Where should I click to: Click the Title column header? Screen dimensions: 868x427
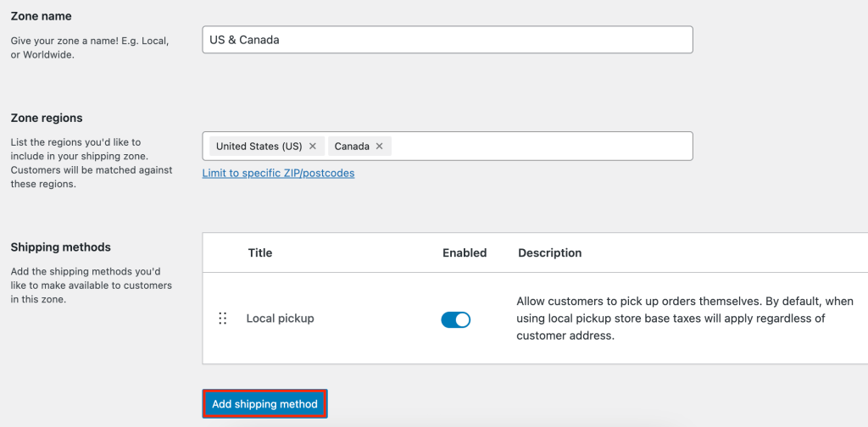[x=260, y=252]
